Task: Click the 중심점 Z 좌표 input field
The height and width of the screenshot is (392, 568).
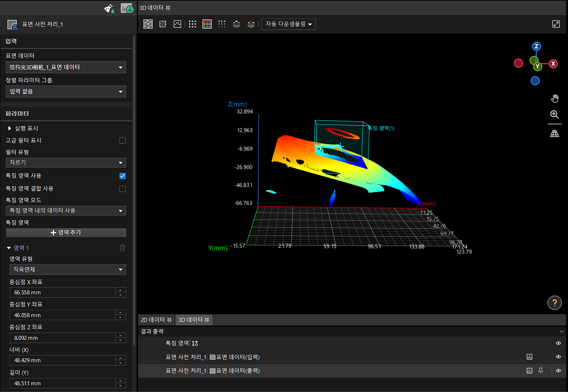Action: tap(62, 338)
